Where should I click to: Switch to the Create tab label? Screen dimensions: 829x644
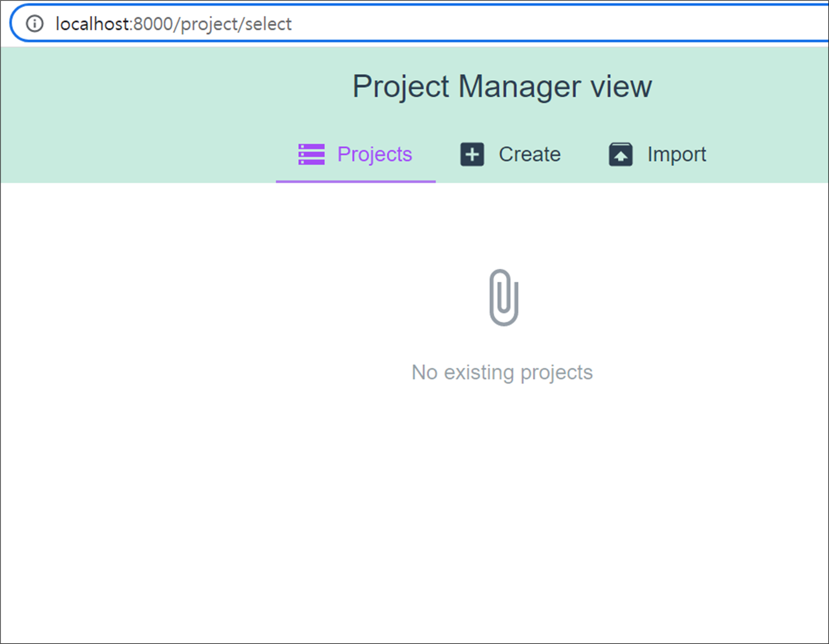click(530, 154)
